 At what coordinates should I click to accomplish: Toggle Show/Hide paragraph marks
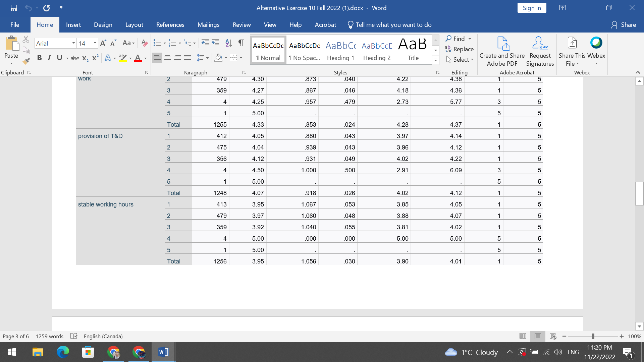coord(241,43)
